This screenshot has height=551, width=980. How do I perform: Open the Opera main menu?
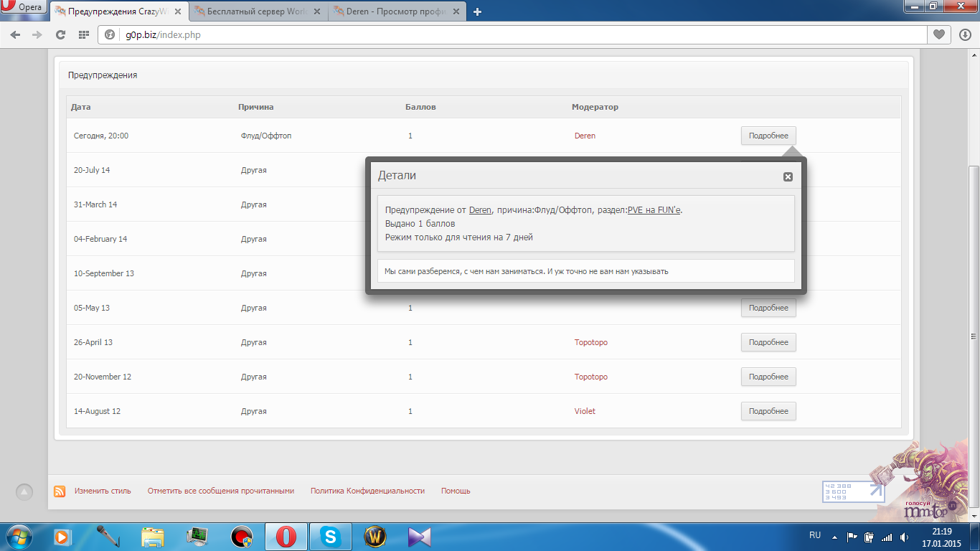click(x=24, y=8)
